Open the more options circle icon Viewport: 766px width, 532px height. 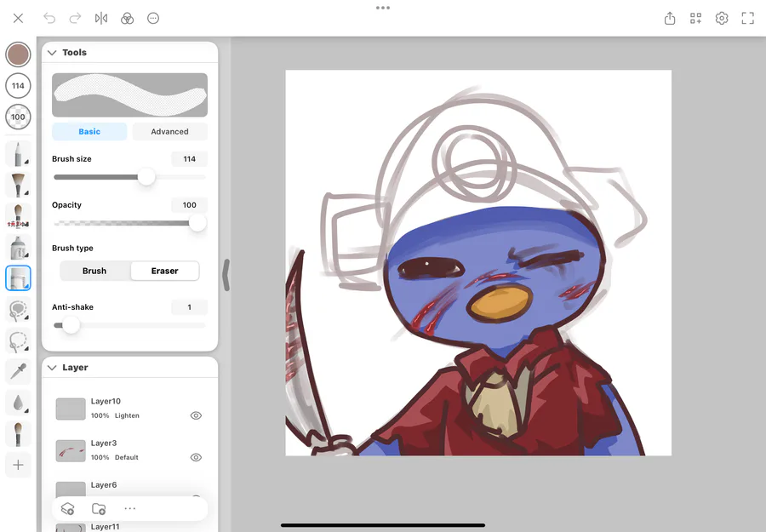[153, 19]
